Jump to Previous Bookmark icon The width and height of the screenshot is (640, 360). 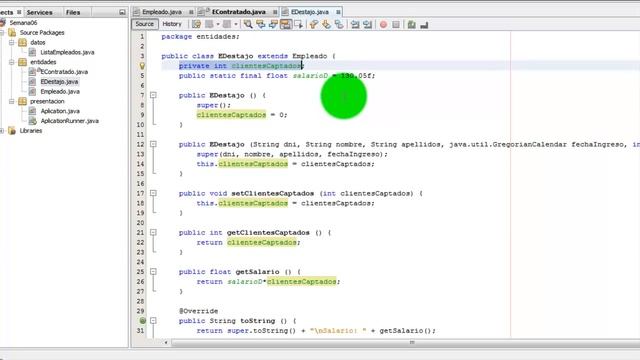pyautogui.click(x=313, y=24)
